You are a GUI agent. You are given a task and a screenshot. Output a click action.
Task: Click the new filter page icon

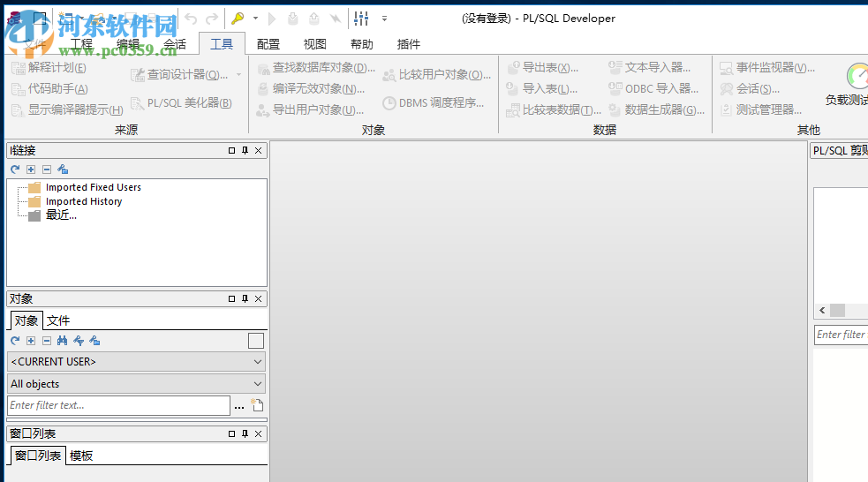[x=257, y=405]
